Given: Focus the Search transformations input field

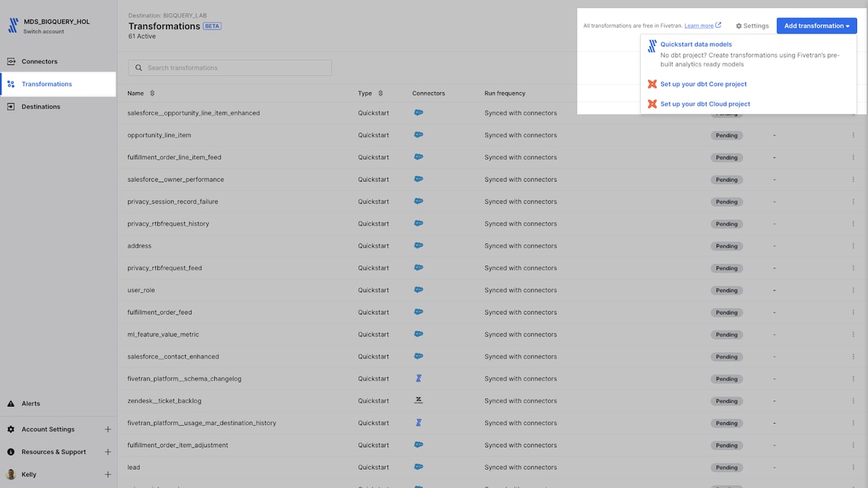Looking at the screenshot, I should click(230, 68).
